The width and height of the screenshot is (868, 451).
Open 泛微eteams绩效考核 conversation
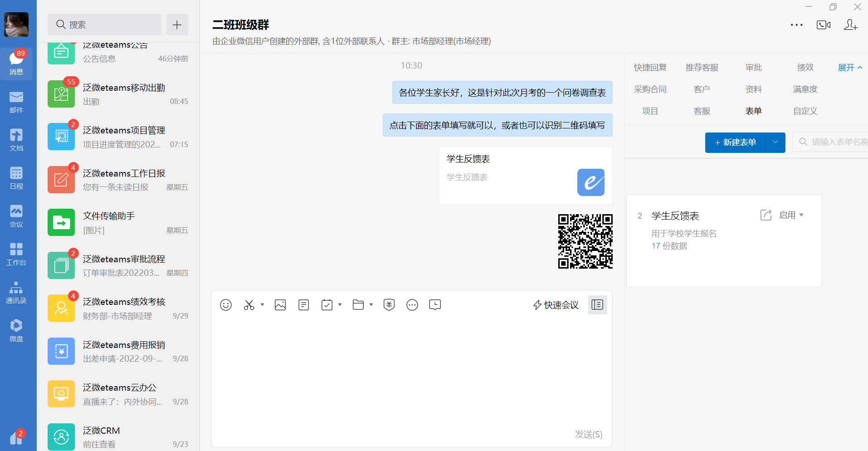tap(118, 308)
